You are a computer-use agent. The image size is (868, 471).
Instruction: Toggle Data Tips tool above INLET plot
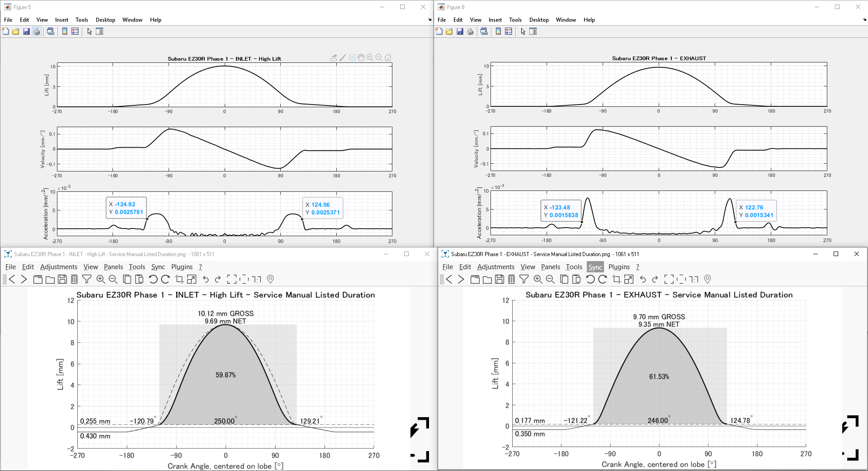point(352,57)
